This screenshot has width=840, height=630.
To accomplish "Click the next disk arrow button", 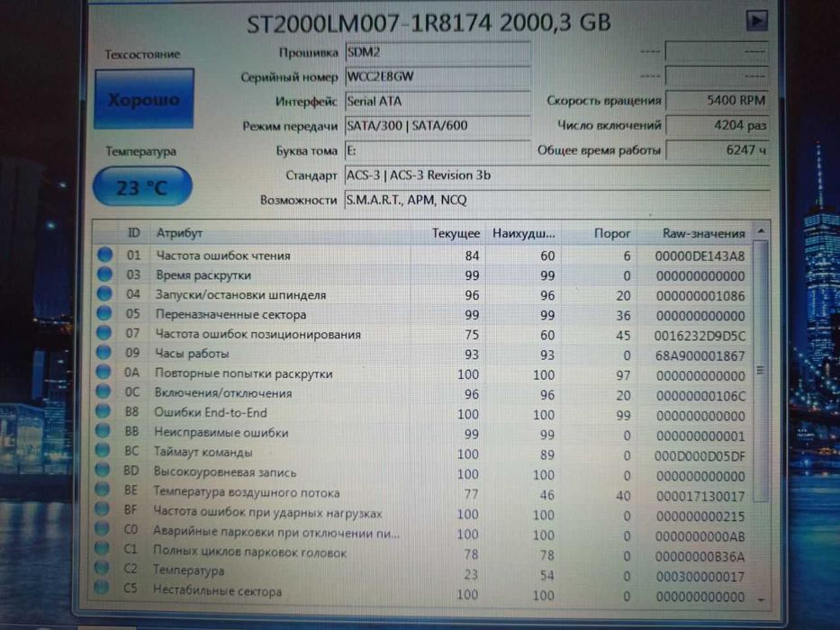I will click(756, 21).
